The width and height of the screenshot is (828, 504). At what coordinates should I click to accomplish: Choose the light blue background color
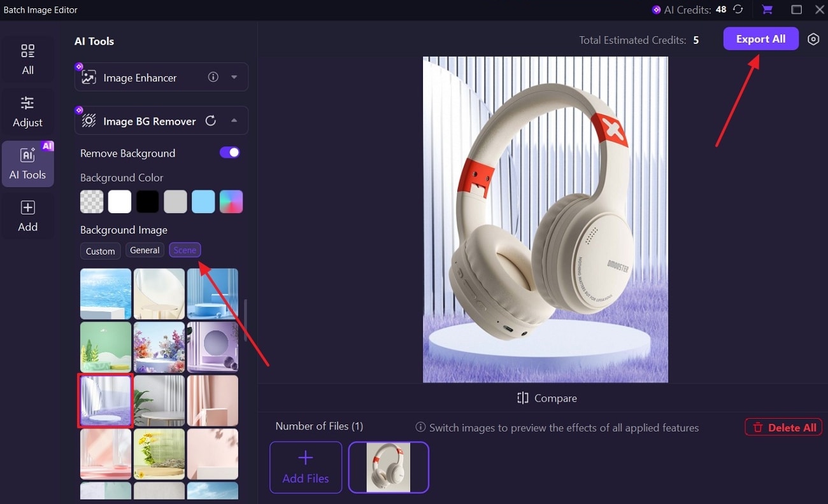tap(203, 202)
